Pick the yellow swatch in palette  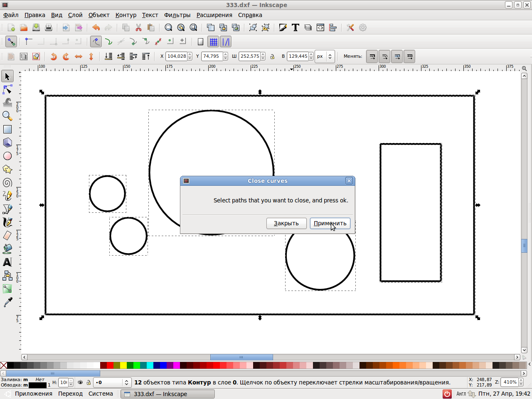pos(123,365)
